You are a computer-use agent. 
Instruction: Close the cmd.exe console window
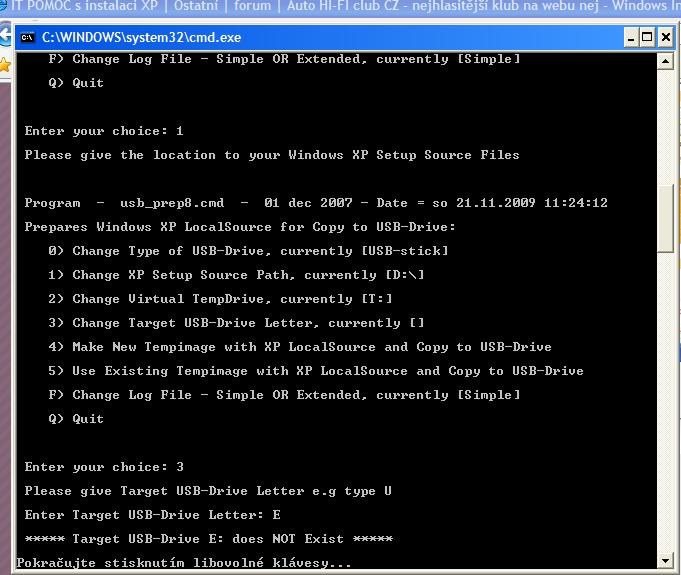[x=666, y=37]
